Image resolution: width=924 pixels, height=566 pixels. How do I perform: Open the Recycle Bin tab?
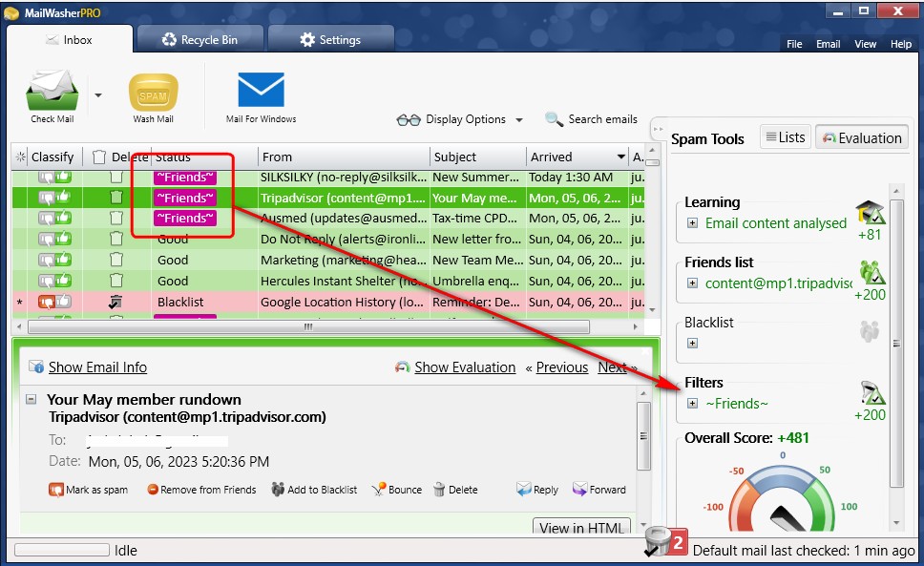tap(200, 40)
